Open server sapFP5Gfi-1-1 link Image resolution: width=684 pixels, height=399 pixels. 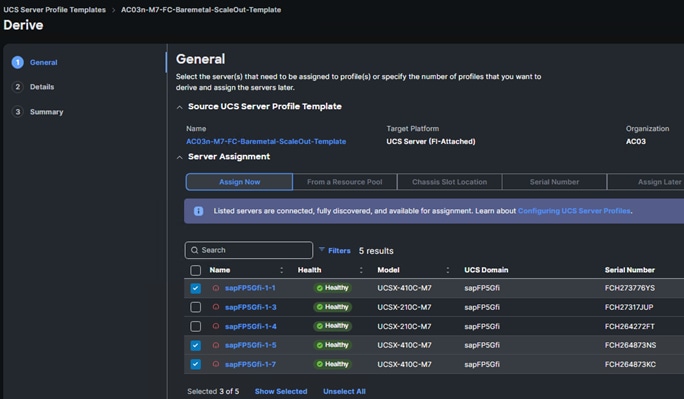coord(250,288)
